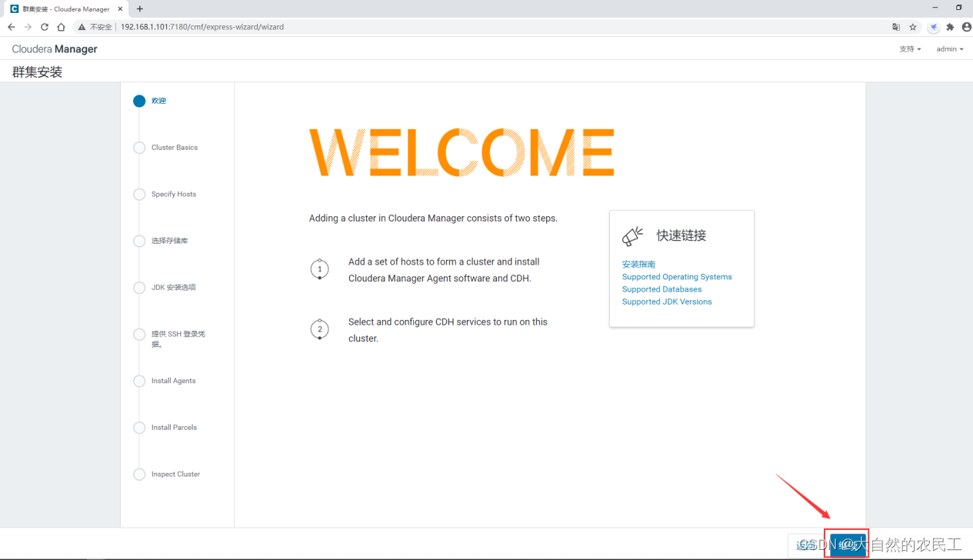Click the address bar URL field
The height and width of the screenshot is (560, 973).
click(492, 27)
